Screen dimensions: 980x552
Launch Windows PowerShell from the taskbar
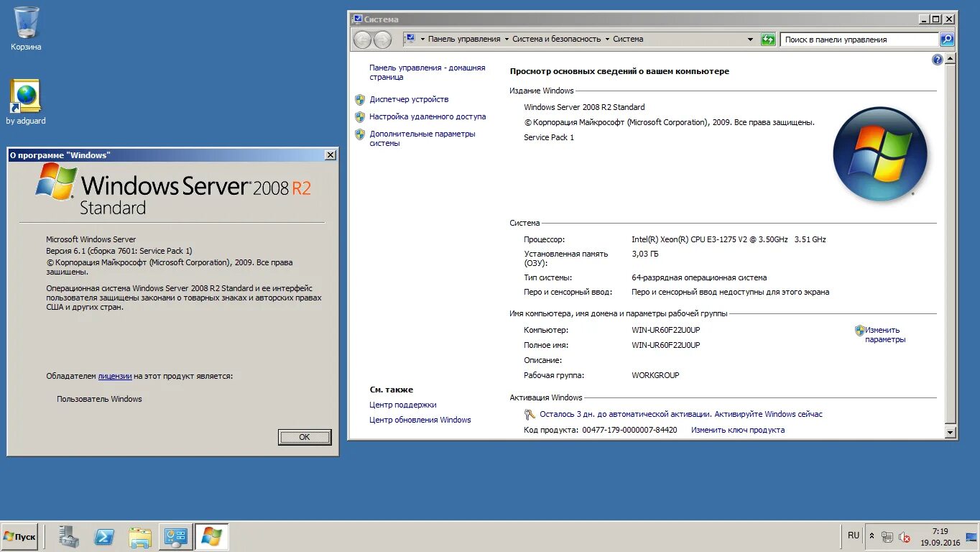104,537
